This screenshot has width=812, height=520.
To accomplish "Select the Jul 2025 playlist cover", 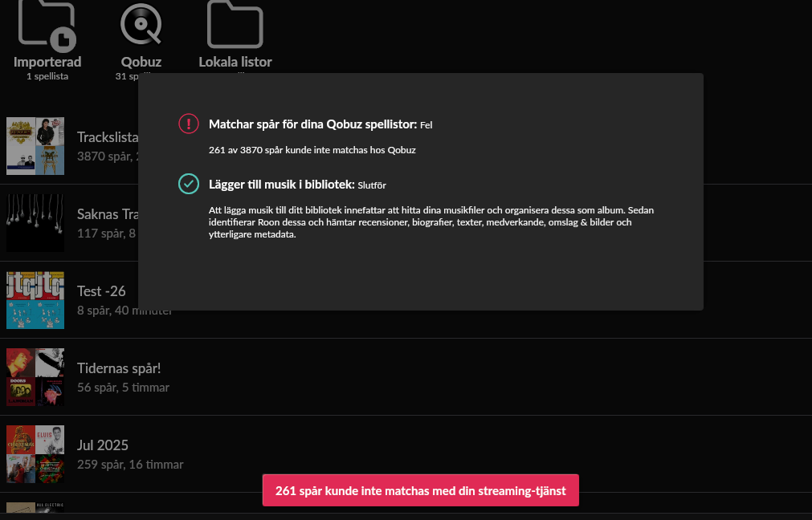I will [x=35, y=454].
